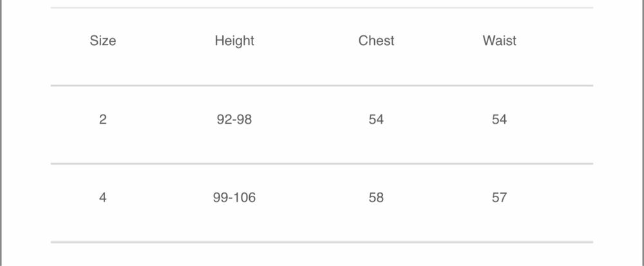
Task: Click the chest value 58
Action: 376,198
